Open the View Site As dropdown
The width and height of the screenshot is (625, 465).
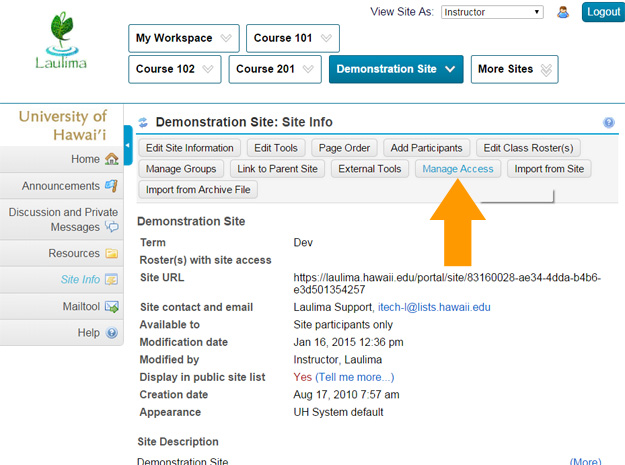click(492, 12)
